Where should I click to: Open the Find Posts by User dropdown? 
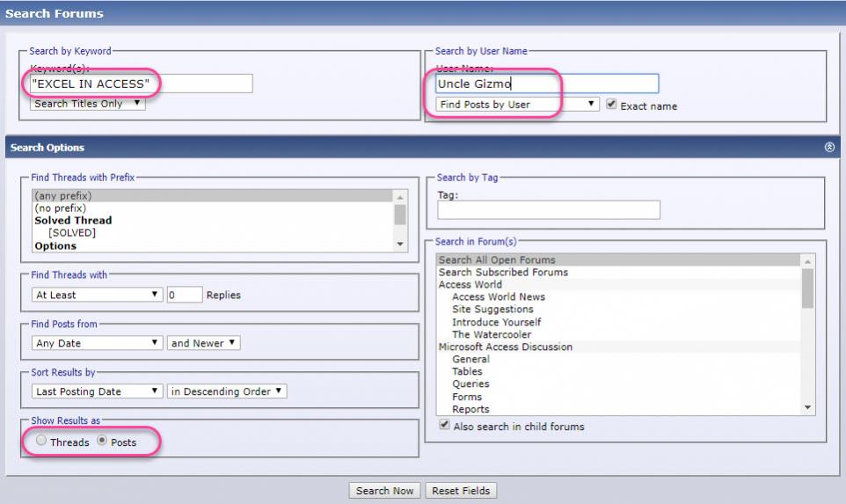pyautogui.click(x=517, y=104)
